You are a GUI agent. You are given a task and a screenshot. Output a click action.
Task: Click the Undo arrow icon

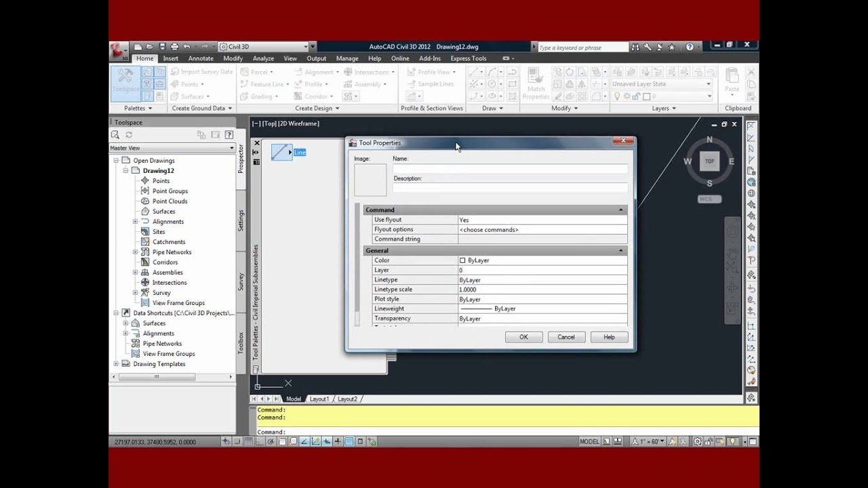pyautogui.click(x=186, y=47)
